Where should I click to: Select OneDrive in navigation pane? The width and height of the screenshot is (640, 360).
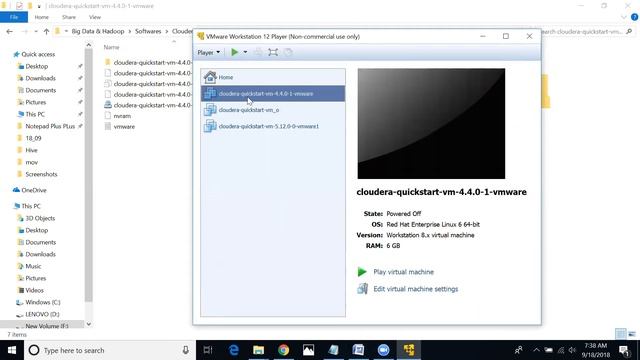(x=33, y=190)
